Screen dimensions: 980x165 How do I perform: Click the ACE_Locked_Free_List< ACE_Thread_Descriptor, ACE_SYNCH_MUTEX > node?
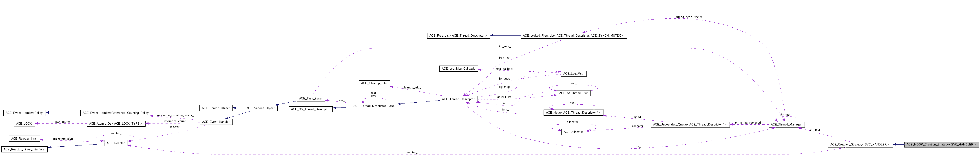click(573, 36)
